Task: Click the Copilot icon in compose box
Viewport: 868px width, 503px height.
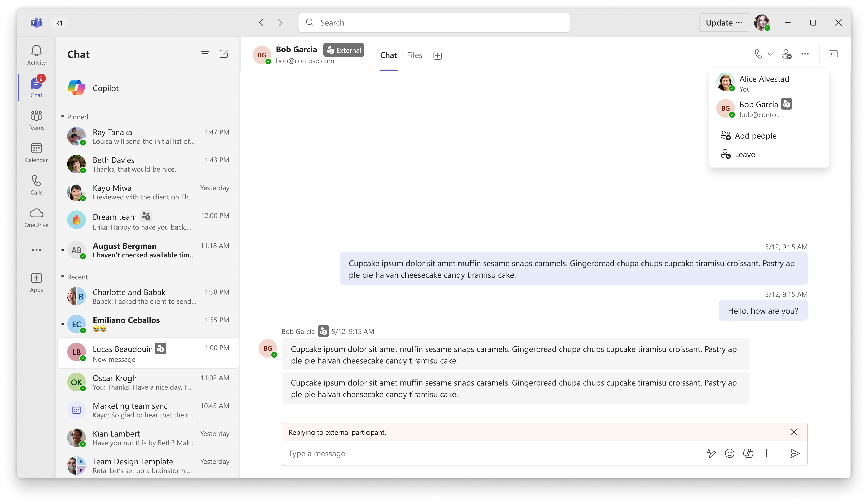Action: pos(748,453)
